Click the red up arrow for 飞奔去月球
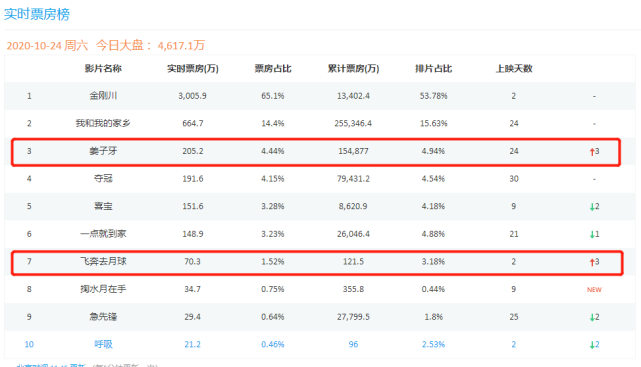Viewport: 641px width, 367px height. (x=592, y=262)
